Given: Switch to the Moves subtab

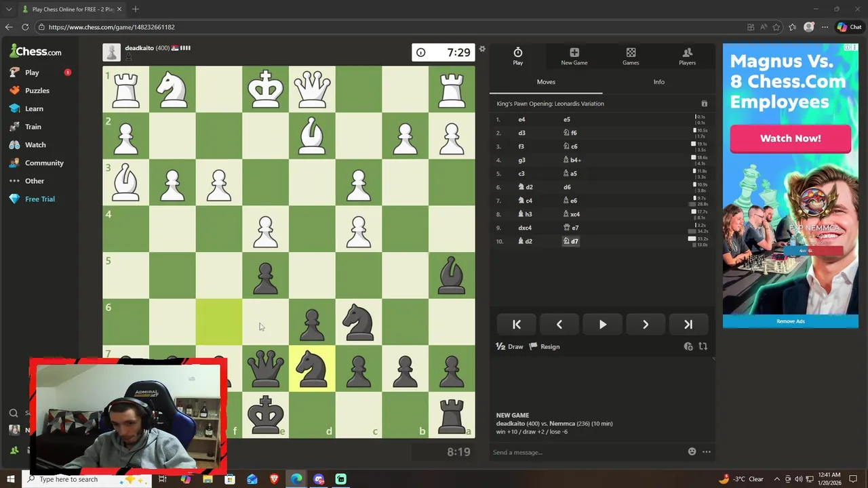Looking at the screenshot, I should pyautogui.click(x=546, y=82).
